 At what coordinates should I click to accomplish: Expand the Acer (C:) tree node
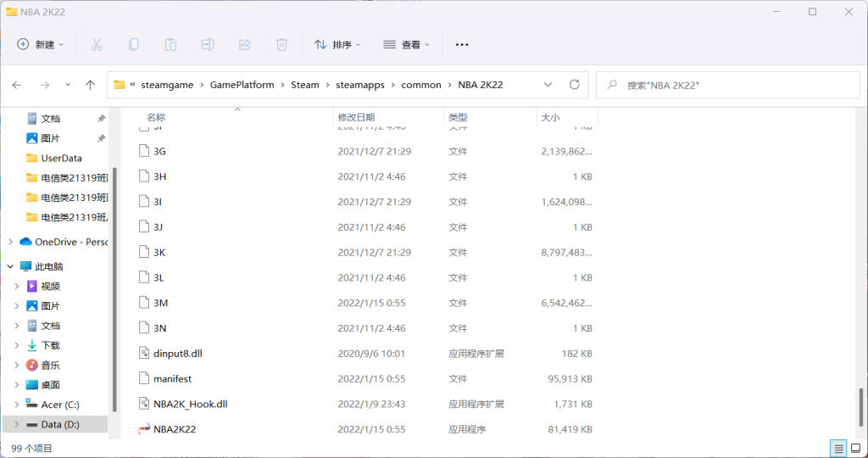[17, 405]
